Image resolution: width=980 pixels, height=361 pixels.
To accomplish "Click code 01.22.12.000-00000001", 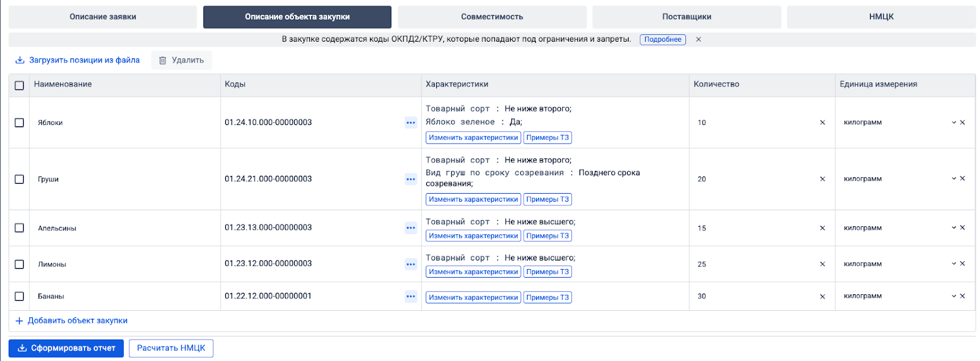I will tap(268, 296).
